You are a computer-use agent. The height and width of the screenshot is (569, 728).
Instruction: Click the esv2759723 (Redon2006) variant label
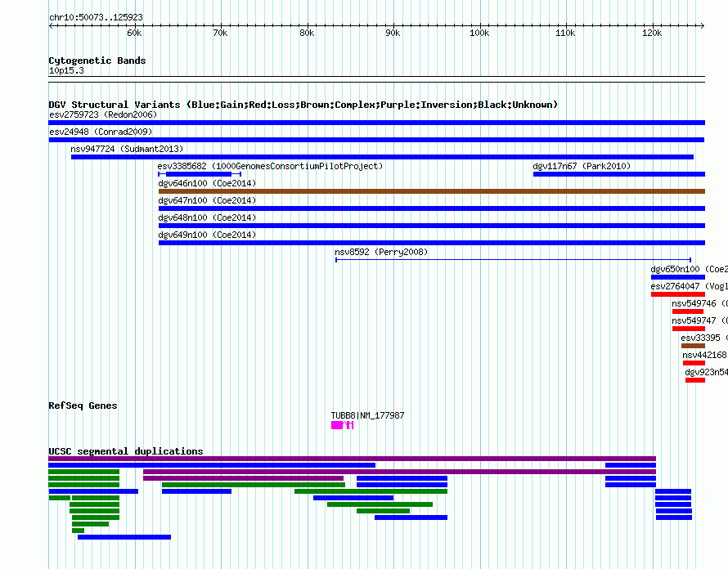tap(103, 114)
